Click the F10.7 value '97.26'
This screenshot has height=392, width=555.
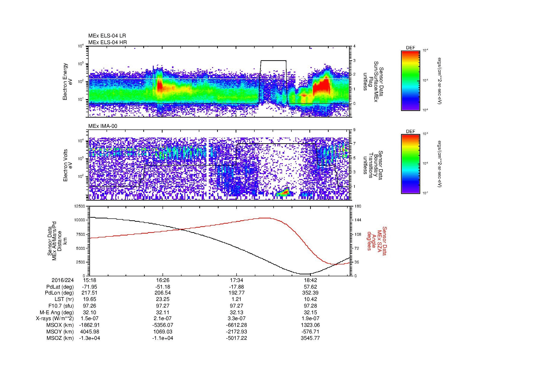tap(89, 306)
